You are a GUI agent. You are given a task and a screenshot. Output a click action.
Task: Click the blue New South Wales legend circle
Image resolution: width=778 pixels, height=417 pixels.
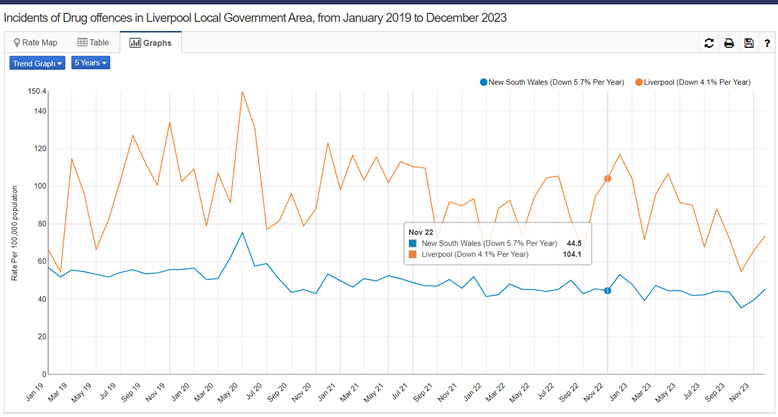point(484,82)
